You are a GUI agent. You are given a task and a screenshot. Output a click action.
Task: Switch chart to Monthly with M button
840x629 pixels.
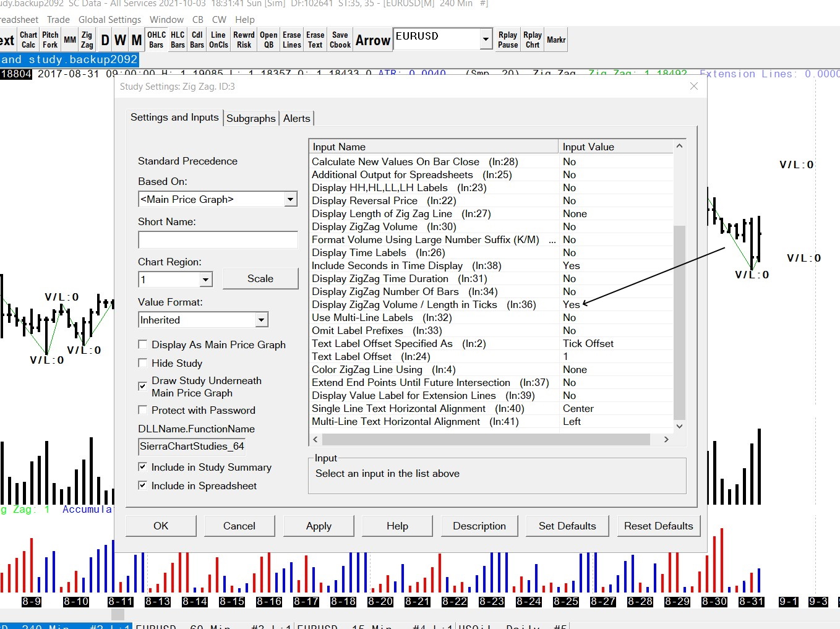[137, 40]
